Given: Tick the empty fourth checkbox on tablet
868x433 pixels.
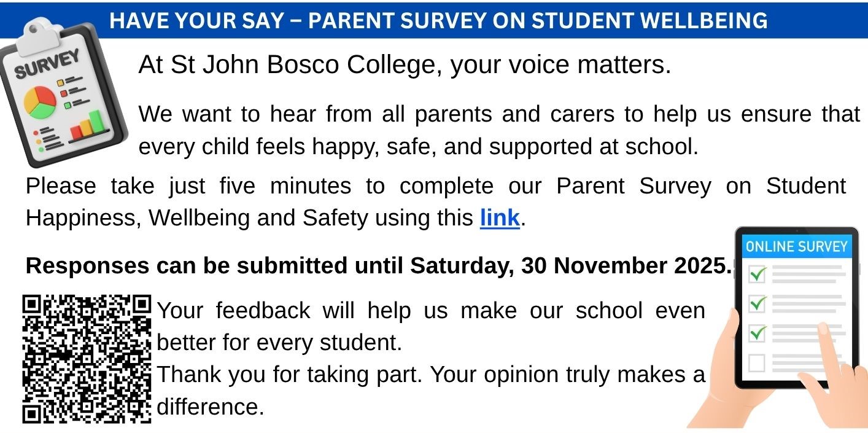Looking at the screenshot, I should [757, 363].
